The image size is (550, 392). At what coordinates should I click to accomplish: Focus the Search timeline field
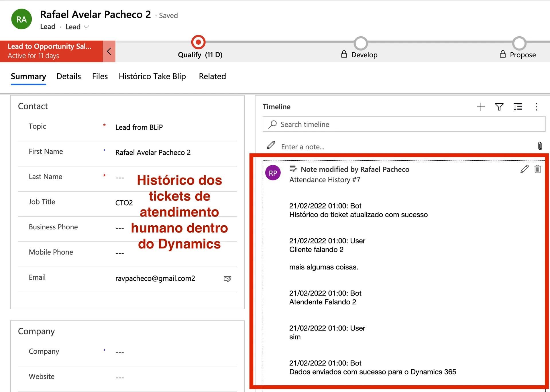[x=404, y=124]
